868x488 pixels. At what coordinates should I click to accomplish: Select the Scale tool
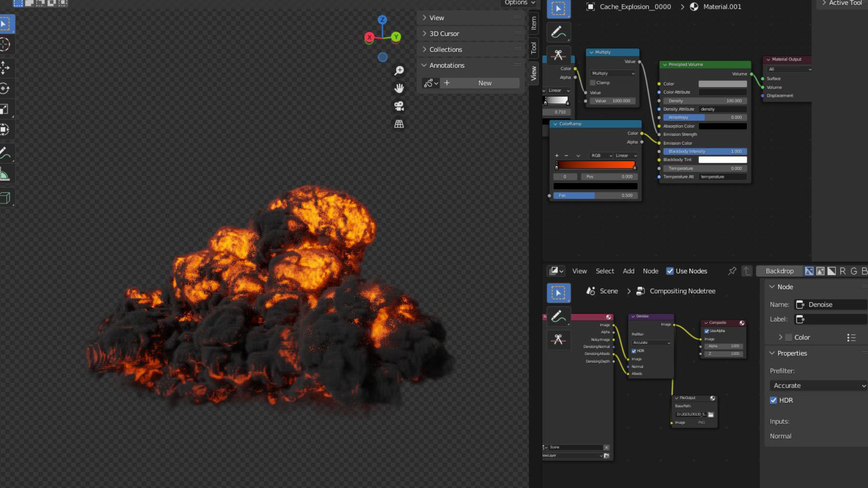click(6, 109)
